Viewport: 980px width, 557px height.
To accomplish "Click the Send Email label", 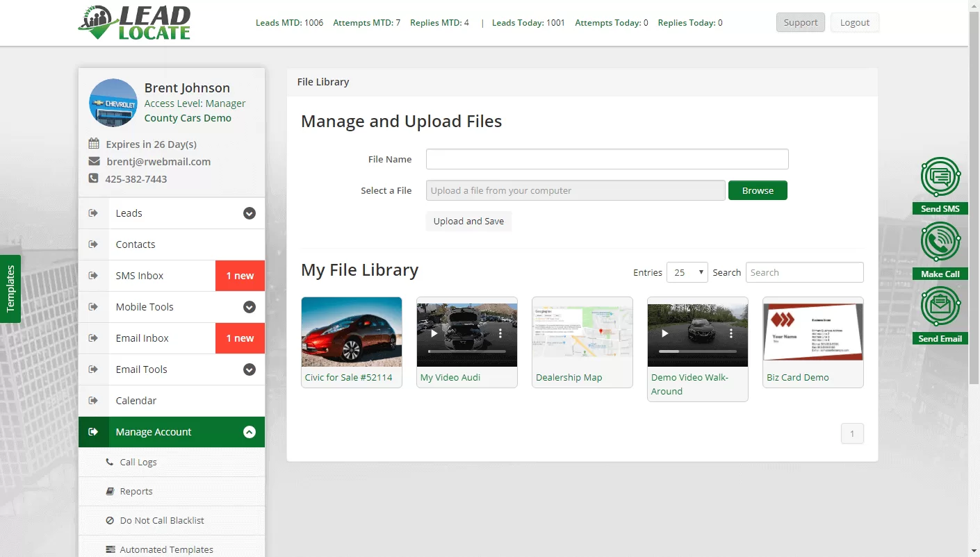I will 940,338.
